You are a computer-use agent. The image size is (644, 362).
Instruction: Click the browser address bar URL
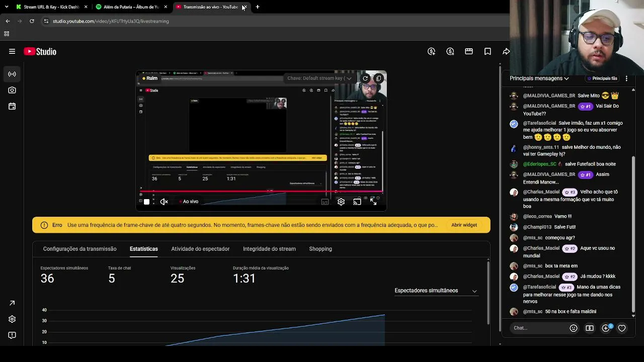[111, 21]
